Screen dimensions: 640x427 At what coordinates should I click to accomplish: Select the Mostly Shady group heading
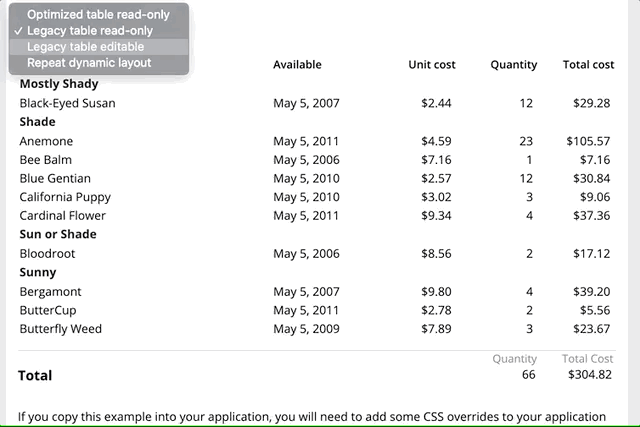tap(59, 84)
